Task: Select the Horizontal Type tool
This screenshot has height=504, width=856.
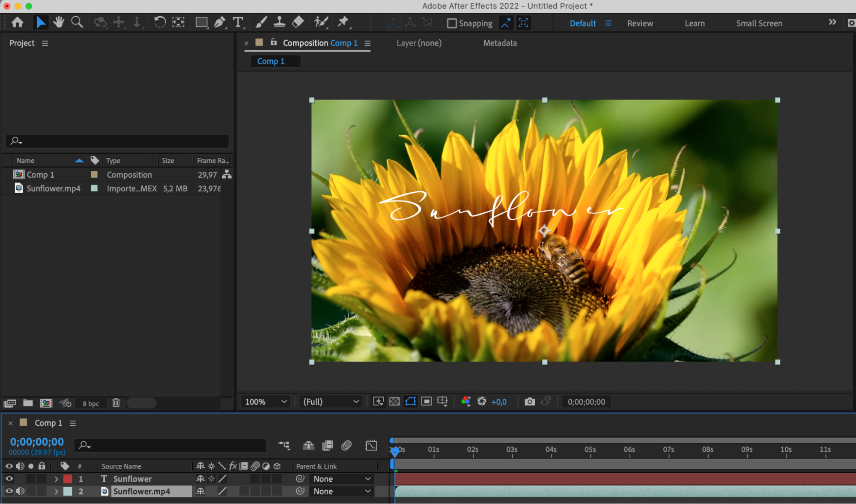Action: [x=238, y=22]
